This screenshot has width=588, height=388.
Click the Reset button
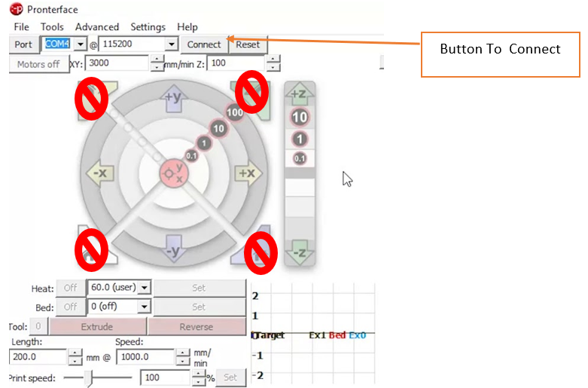point(248,44)
